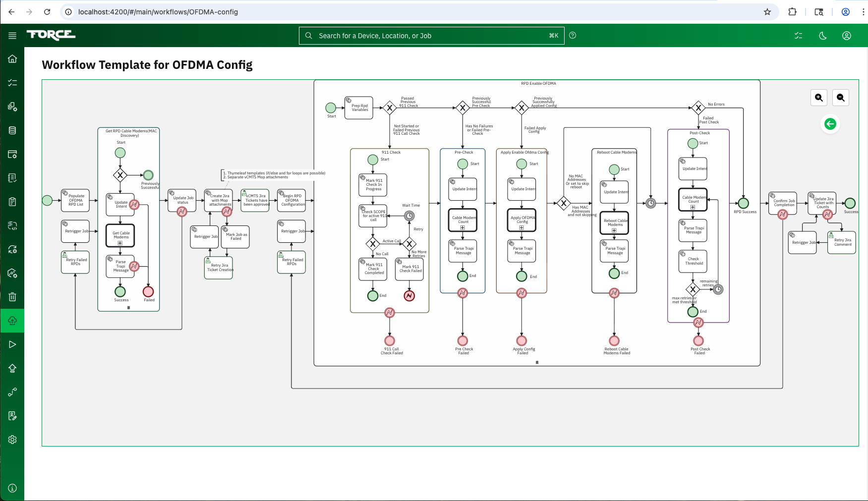Open the user profile icon in the header
868x501 pixels.
(x=847, y=35)
